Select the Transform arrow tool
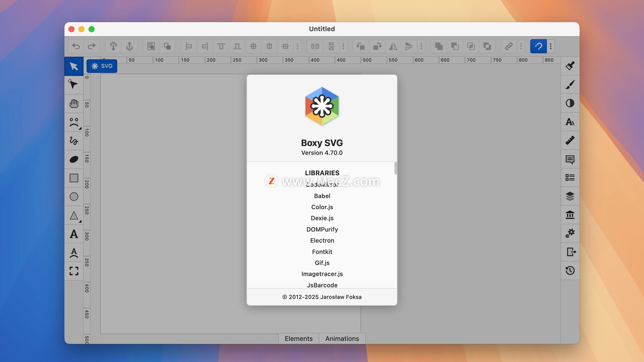Viewport: 644px width, 362px height. 74,66
